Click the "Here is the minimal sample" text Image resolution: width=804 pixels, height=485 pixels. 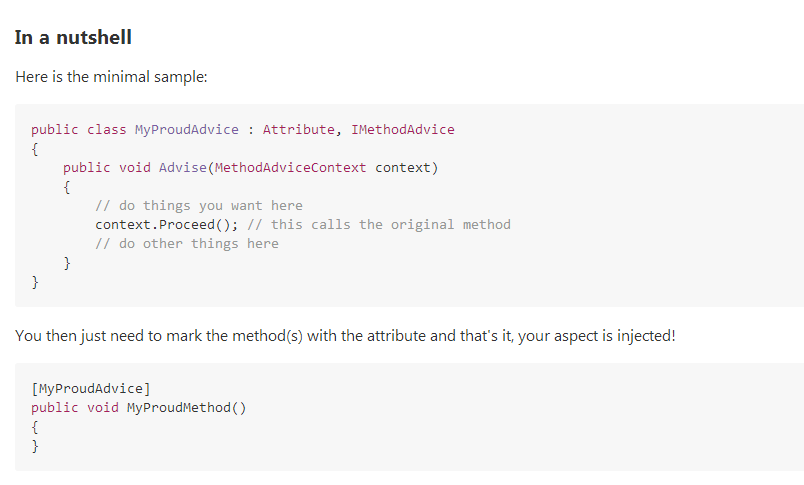point(111,77)
